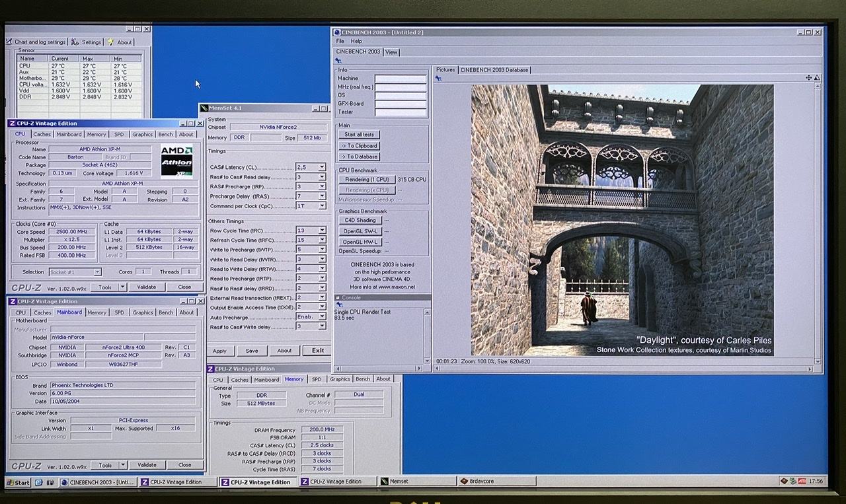Click the Machine input field in Cinebench Info

(x=401, y=79)
